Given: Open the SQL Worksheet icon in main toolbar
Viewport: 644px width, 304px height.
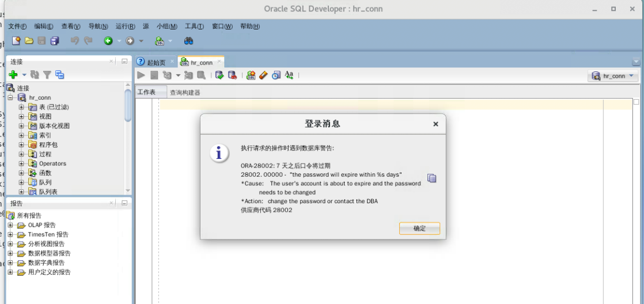Looking at the screenshot, I should 160,41.
